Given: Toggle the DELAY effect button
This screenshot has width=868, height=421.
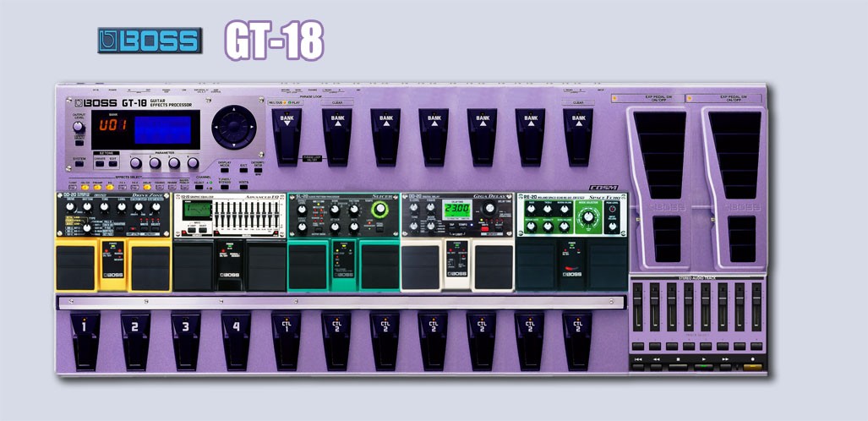Looking at the screenshot, I should pos(147,187).
